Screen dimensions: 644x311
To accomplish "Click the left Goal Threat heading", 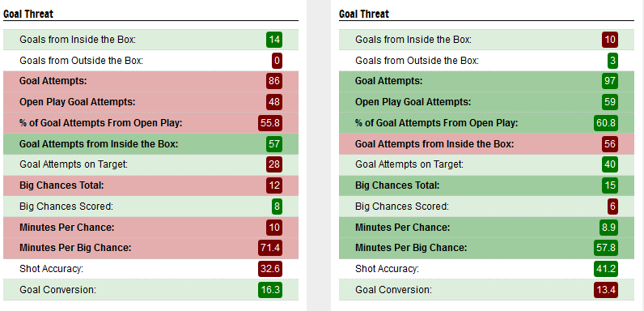I will click(x=28, y=14).
